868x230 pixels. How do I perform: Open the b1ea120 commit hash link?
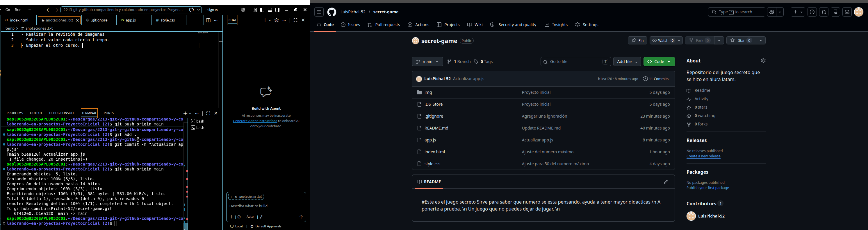tap(605, 79)
